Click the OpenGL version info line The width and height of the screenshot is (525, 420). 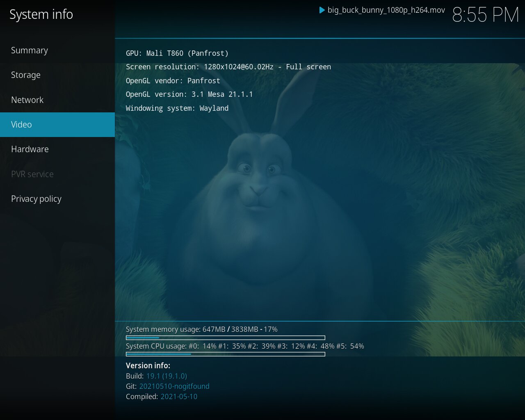coord(189,94)
